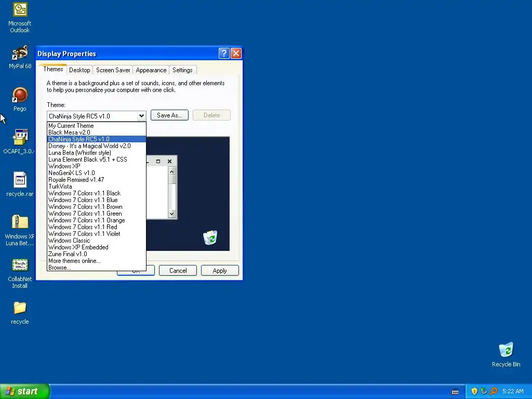The width and height of the screenshot is (532, 399).
Task: Choose Windows 7 Colors v1.1 Green
Action: click(96, 214)
